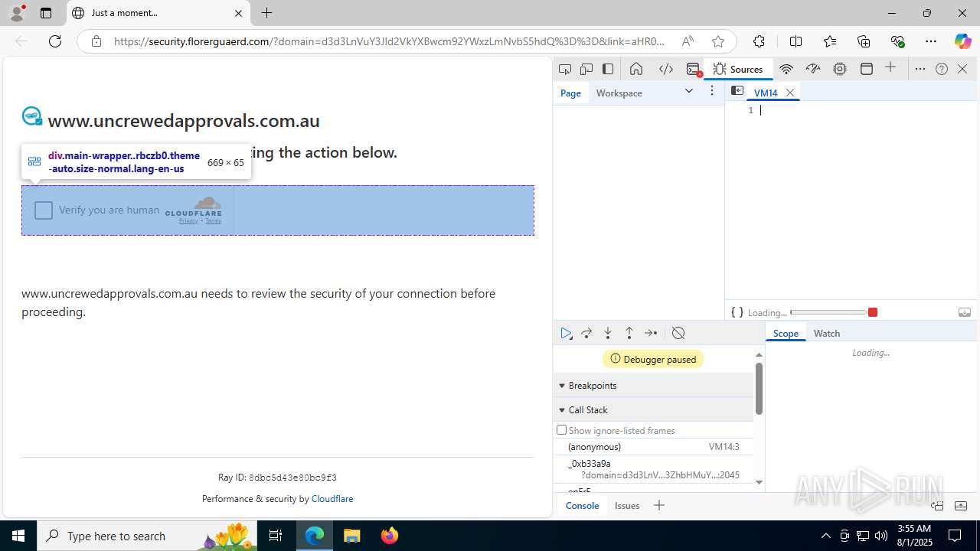This screenshot has width=980, height=551.
Task: Select the (anonymous) call stack frame
Action: pos(653,446)
